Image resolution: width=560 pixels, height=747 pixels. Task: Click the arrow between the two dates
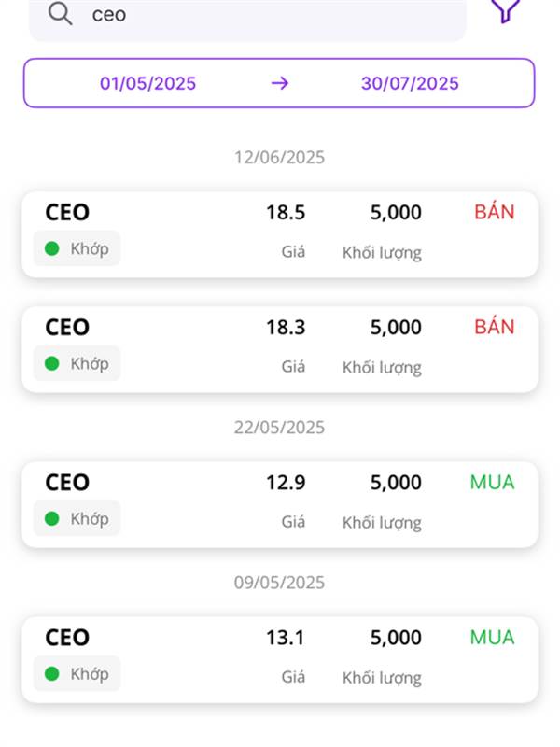tap(279, 83)
